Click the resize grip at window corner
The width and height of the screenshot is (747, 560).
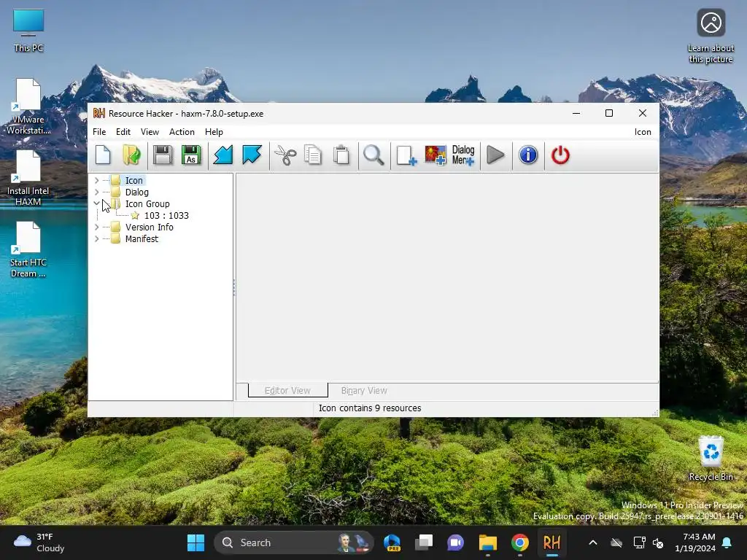[656, 413]
